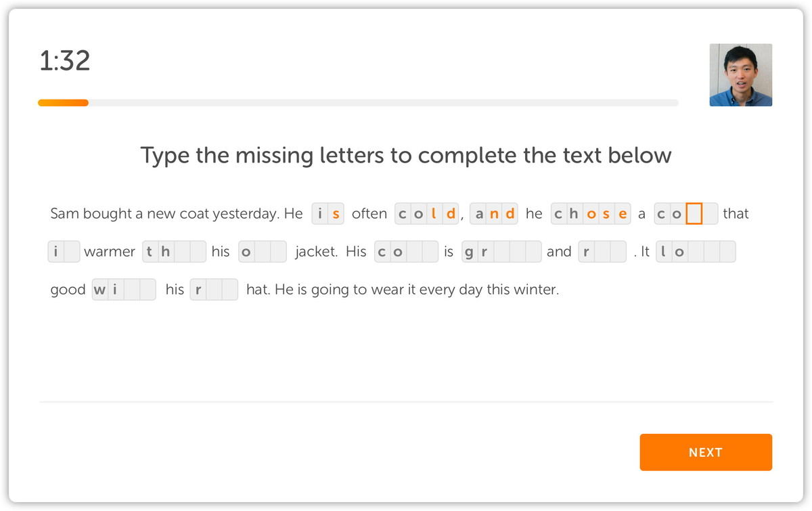Click the first empty box after "co" following "His"
The height and width of the screenshot is (511, 812).
tap(414, 252)
